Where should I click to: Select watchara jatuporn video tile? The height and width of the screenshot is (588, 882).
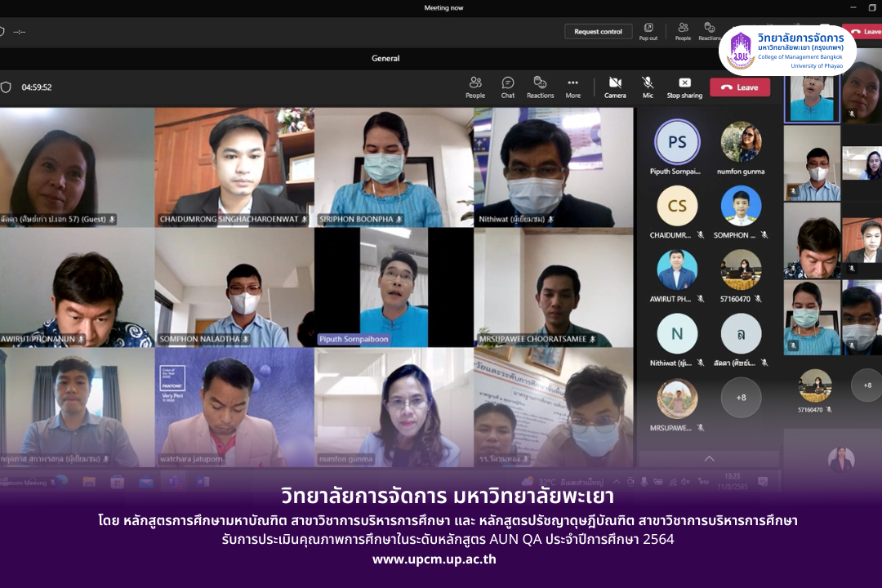pos(234,408)
